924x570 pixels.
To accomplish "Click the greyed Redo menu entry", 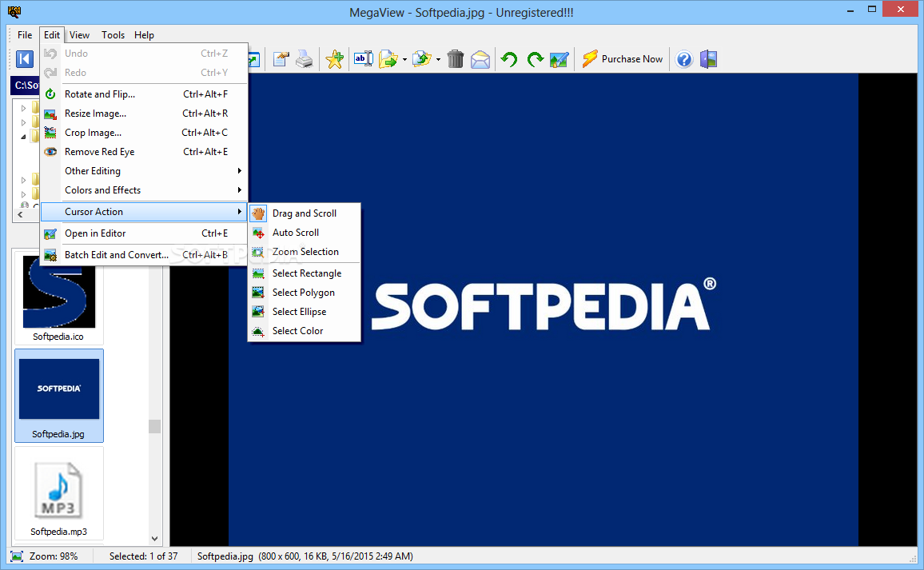I will [x=144, y=73].
